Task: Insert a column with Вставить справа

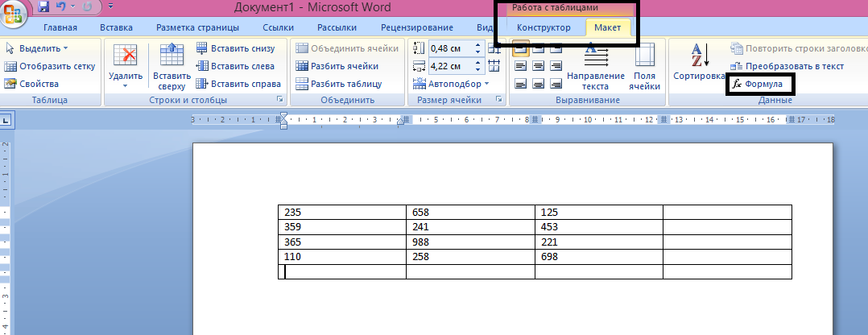Action: (238, 84)
